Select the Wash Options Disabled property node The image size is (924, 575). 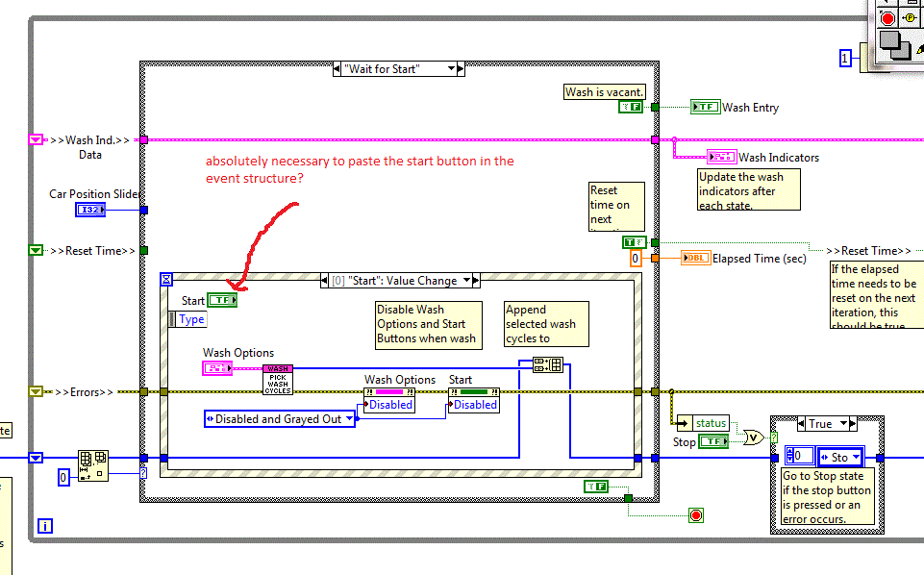[389, 400]
